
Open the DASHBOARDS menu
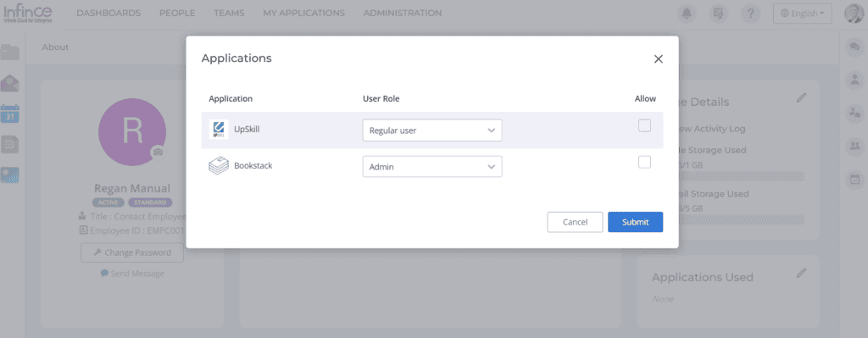click(108, 13)
